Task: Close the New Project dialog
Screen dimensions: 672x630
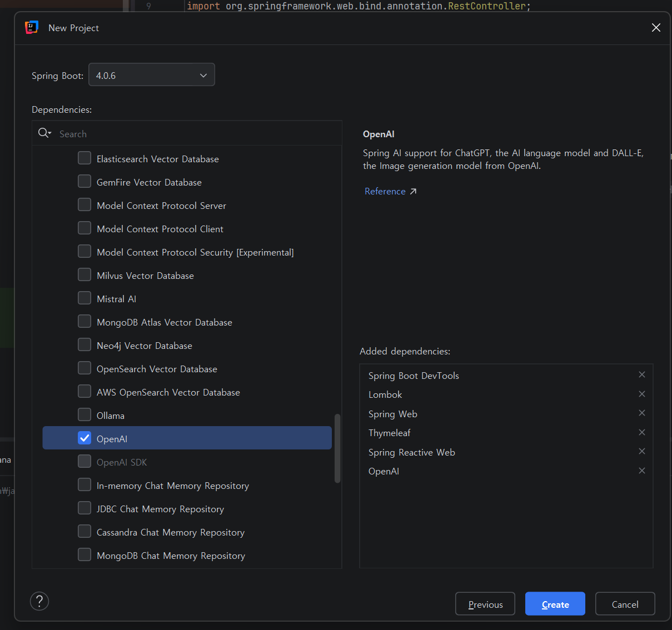Action: point(656,28)
